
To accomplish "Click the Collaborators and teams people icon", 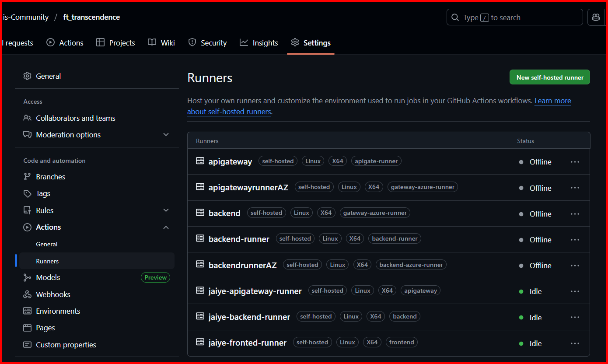I will click(x=27, y=118).
